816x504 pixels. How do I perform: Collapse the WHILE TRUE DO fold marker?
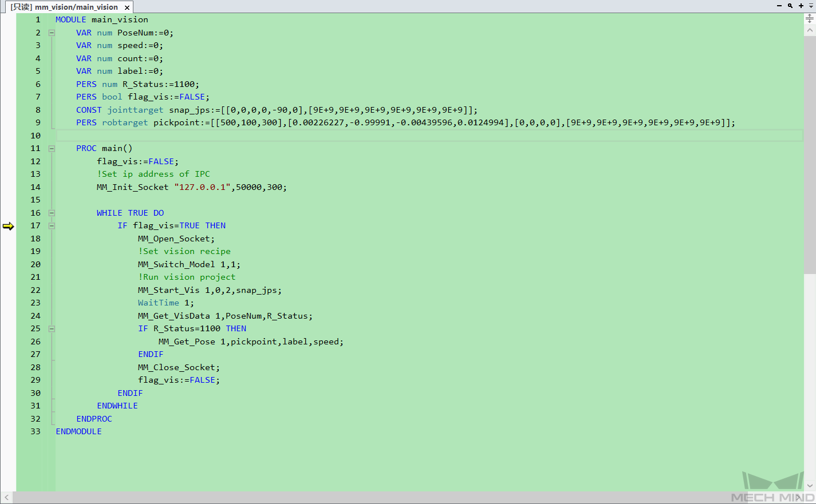coord(52,213)
